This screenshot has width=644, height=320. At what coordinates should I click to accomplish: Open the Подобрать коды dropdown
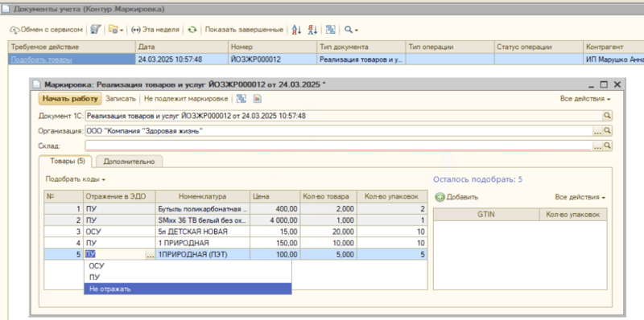click(76, 179)
